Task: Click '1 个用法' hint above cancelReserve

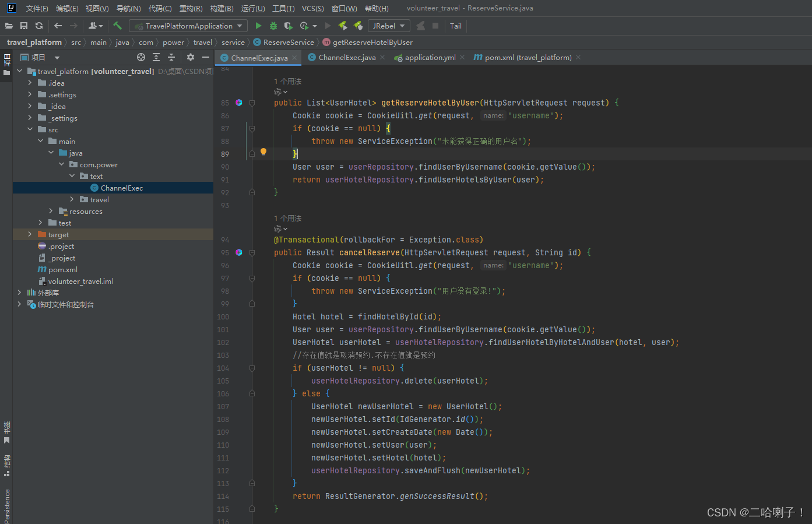Action: tap(288, 218)
